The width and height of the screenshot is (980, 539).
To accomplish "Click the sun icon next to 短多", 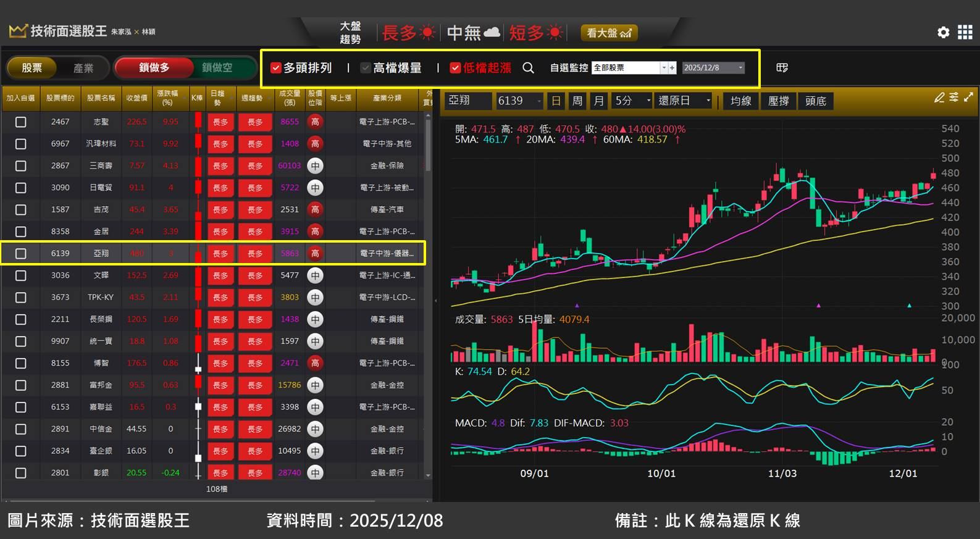I will (555, 32).
